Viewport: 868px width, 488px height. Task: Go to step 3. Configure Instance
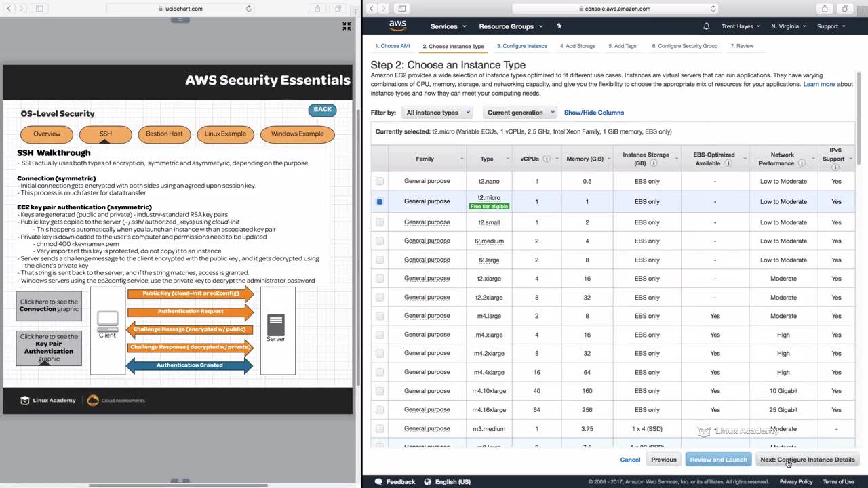coord(521,46)
